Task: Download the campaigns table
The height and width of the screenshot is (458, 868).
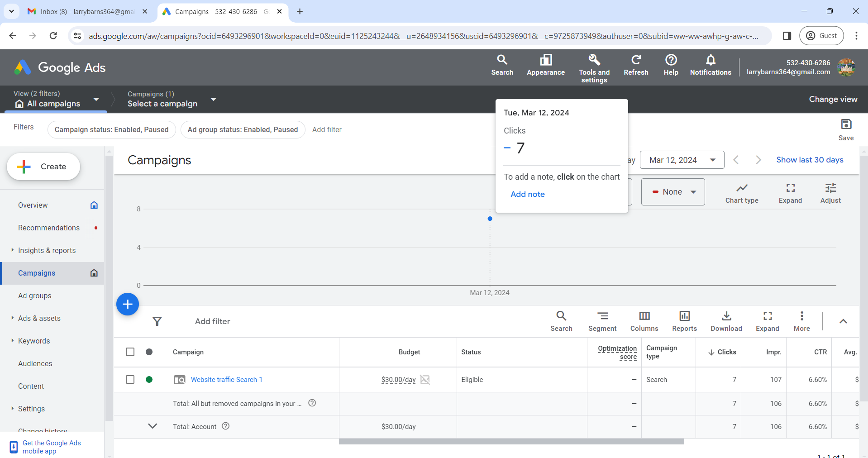Action: click(x=726, y=321)
